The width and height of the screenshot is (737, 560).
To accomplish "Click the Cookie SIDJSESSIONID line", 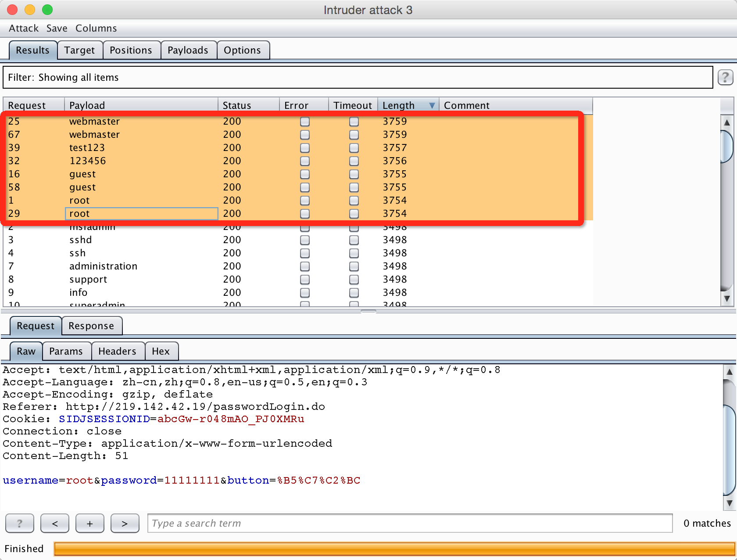I will click(x=154, y=419).
